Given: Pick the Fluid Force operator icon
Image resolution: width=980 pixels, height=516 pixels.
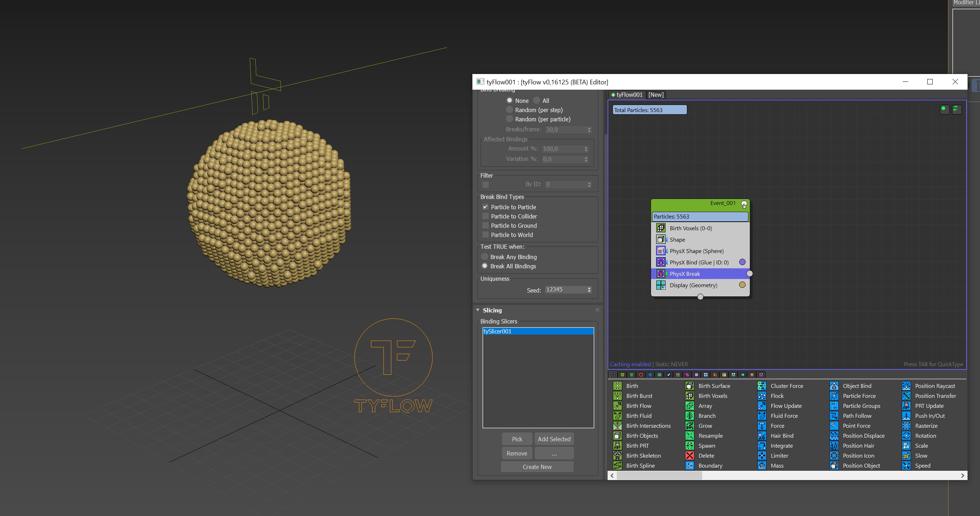Looking at the screenshot, I should point(762,416).
